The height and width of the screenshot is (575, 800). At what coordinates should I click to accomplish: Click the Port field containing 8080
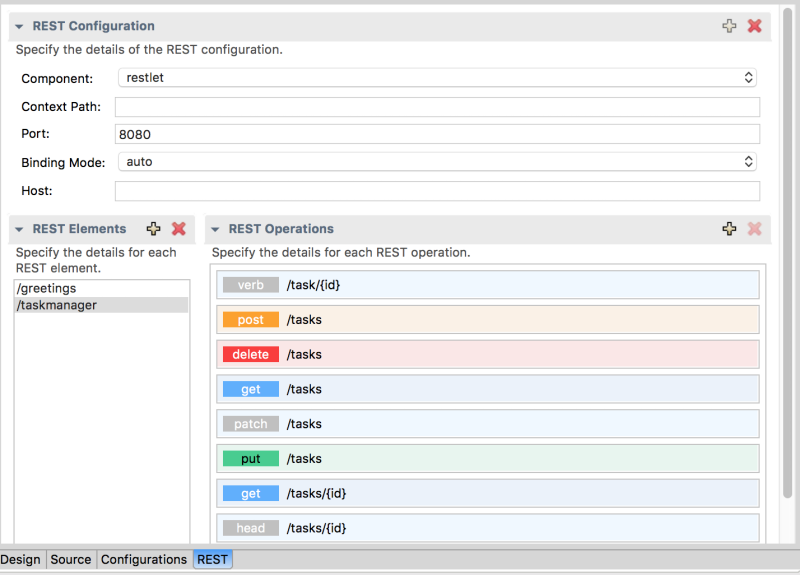tap(437, 134)
